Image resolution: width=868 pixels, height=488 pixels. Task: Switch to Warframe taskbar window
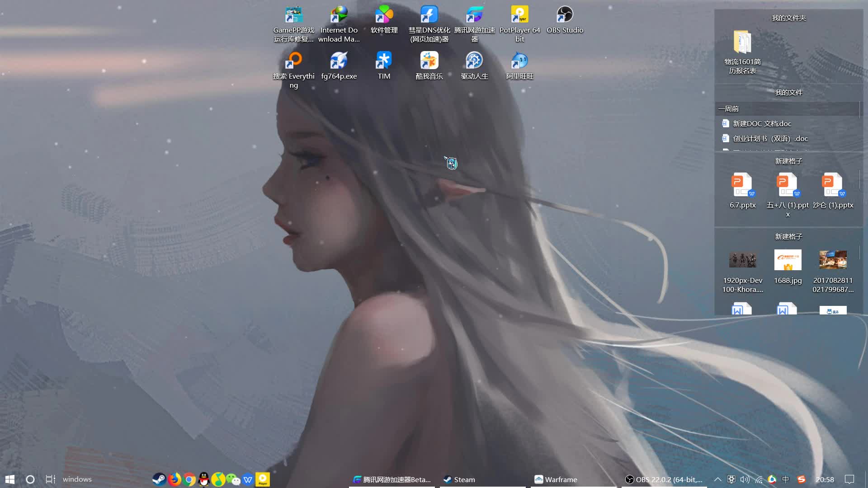(574, 479)
